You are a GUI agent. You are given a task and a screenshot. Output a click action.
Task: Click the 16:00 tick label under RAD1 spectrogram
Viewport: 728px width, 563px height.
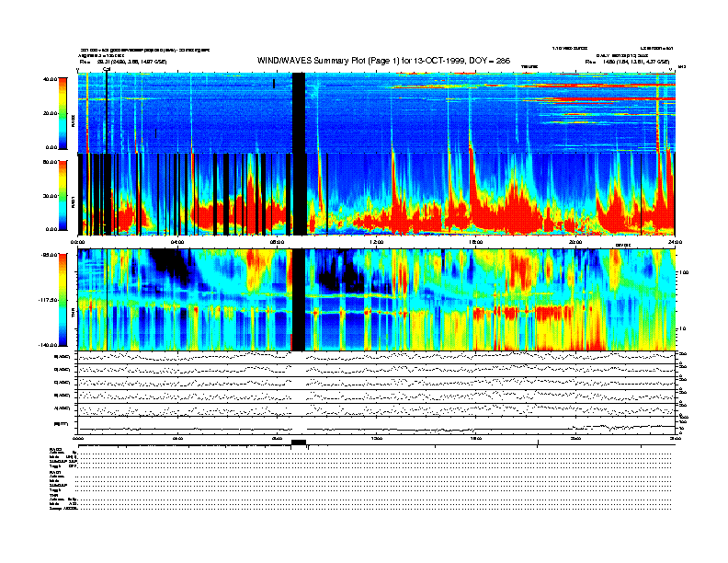(x=475, y=242)
